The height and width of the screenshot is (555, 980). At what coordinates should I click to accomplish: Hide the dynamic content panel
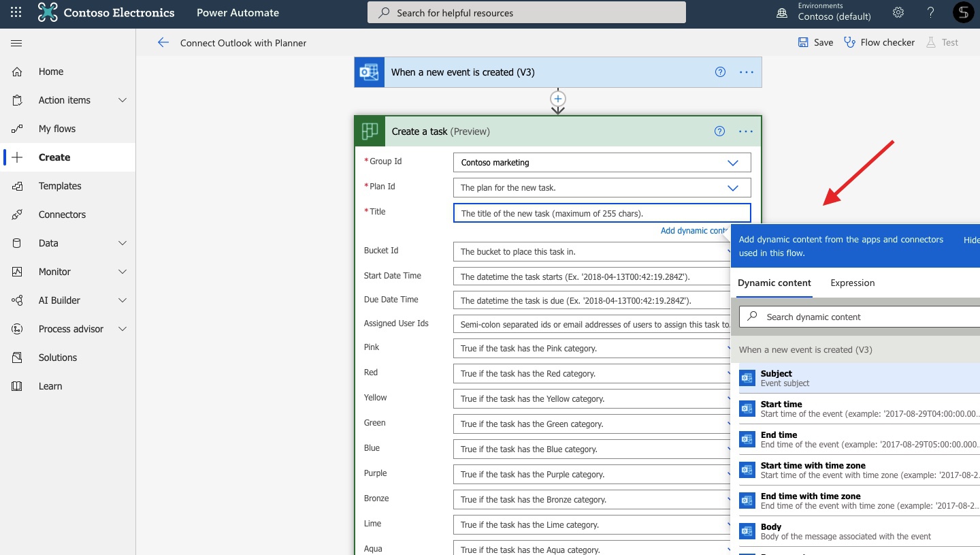[972, 240]
